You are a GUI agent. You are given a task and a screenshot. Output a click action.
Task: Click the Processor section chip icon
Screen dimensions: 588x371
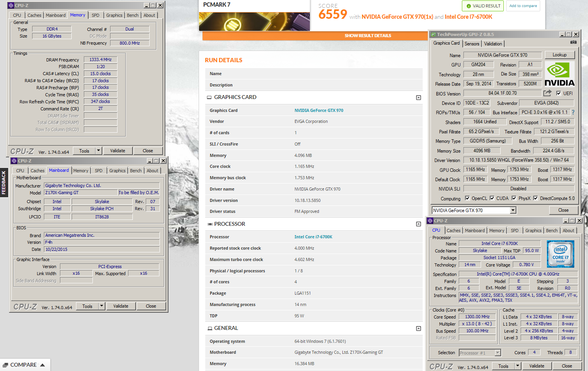[210, 224]
